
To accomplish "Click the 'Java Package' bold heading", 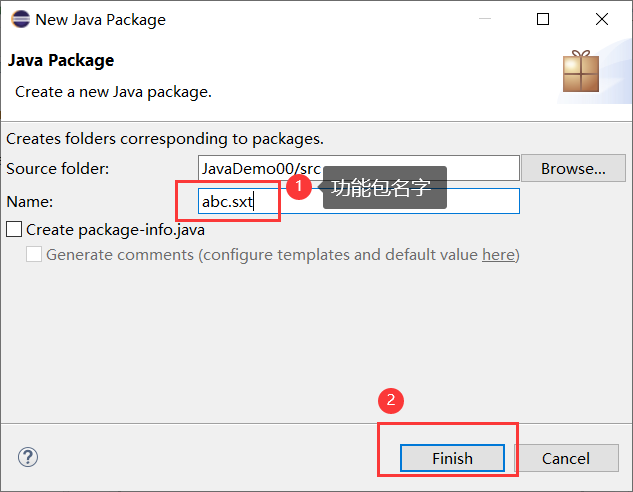I will (61, 61).
